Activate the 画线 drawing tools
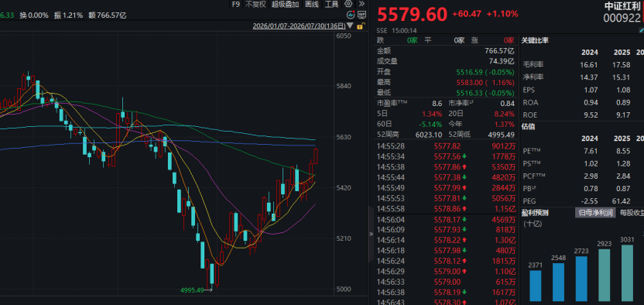Viewport: 644px width, 305px height. click(x=312, y=4)
